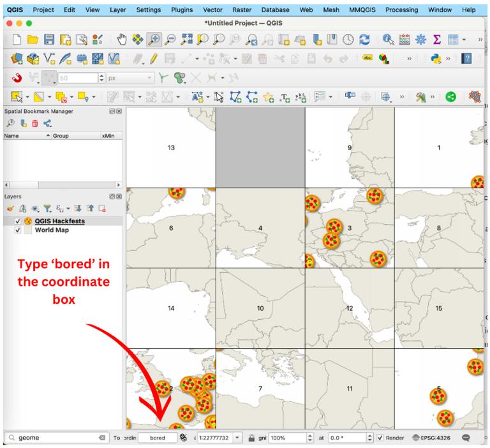Click the Select Features by area icon

[17, 97]
